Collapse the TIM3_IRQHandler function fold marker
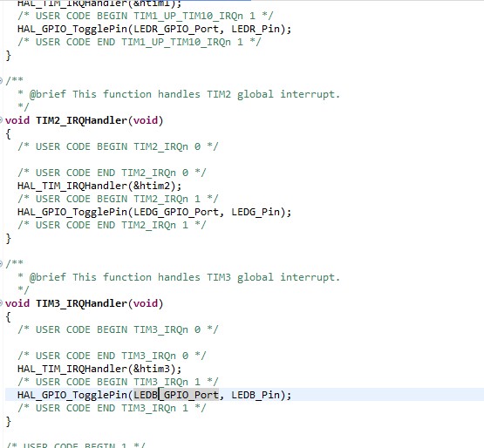 pos(1,302)
